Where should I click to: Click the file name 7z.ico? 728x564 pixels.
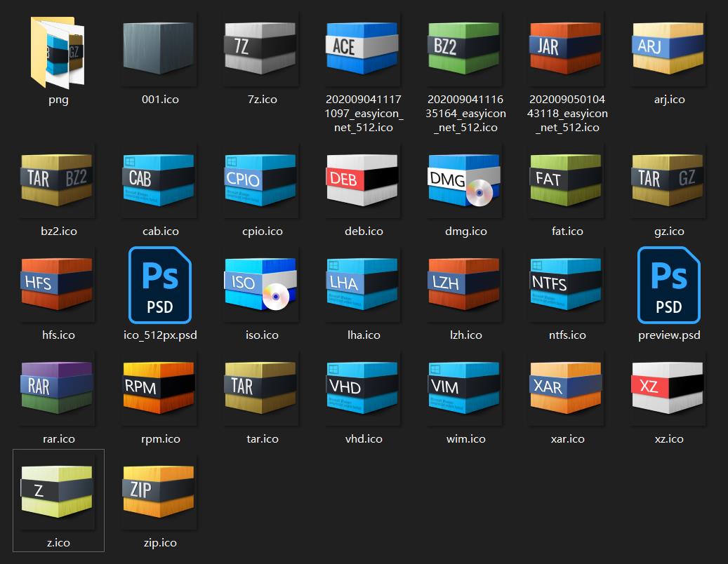coord(263,99)
